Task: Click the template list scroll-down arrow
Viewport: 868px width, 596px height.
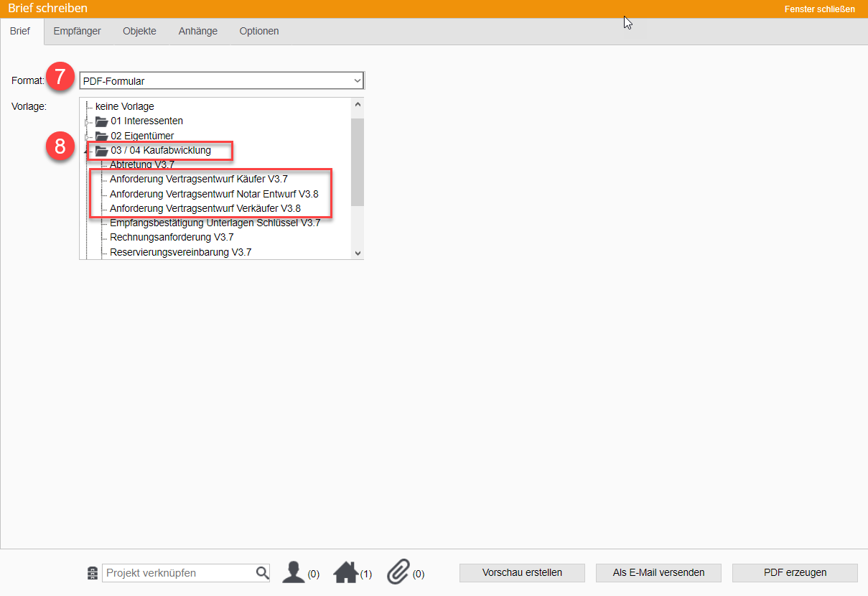Action: pyautogui.click(x=358, y=253)
